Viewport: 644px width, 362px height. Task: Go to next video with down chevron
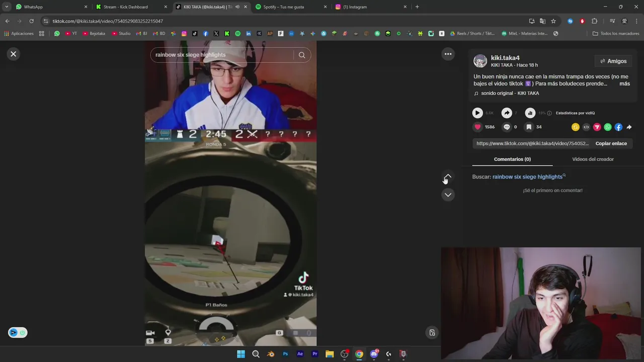(448, 195)
